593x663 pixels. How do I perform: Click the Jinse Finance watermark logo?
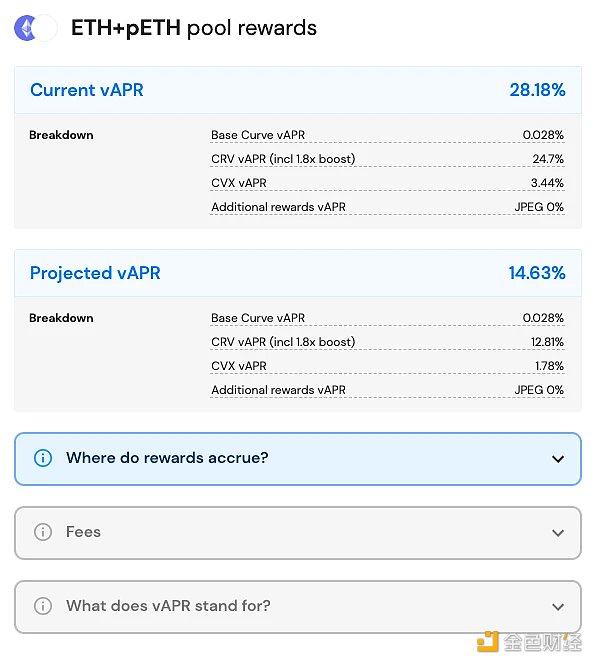click(x=530, y=642)
